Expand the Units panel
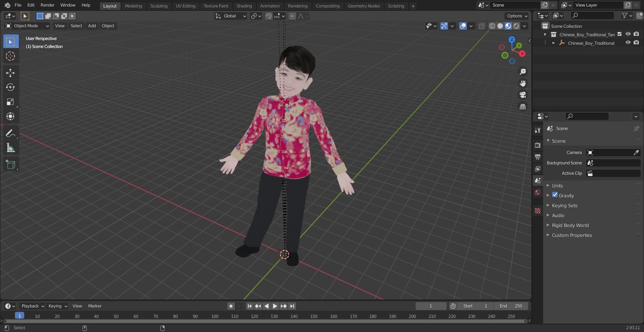644x332 pixels. [x=557, y=186]
